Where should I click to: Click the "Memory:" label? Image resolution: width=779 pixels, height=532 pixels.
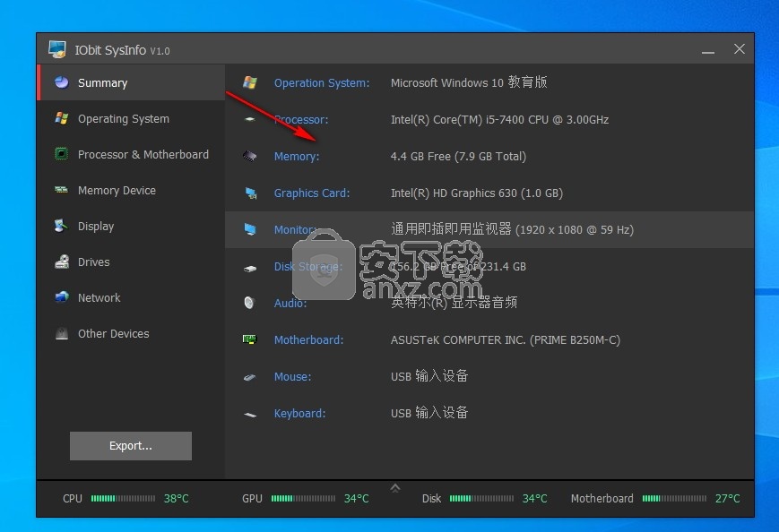tap(297, 157)
